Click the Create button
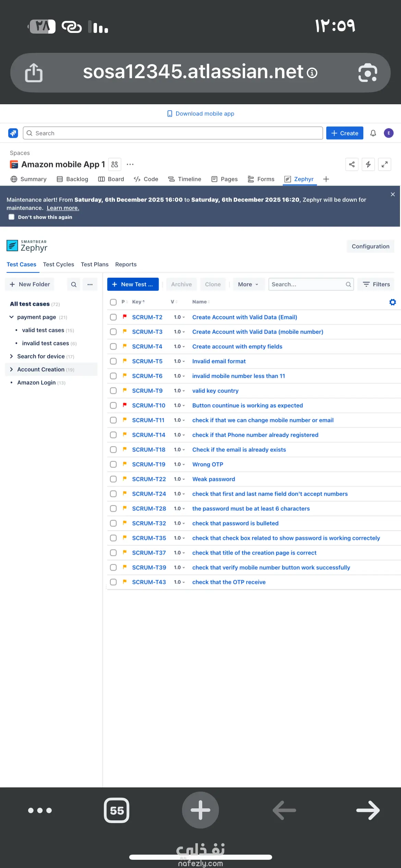 coord(344,133)
